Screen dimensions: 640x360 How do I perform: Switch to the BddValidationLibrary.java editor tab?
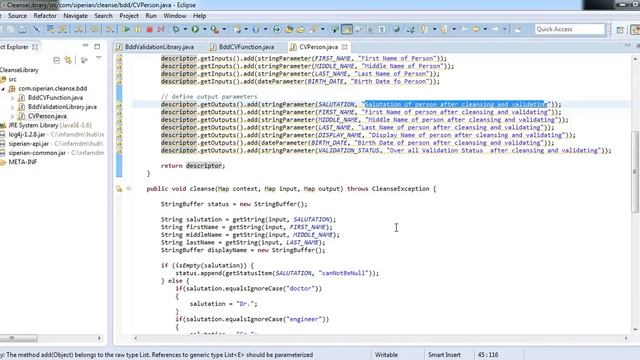[x=156, y=47]
